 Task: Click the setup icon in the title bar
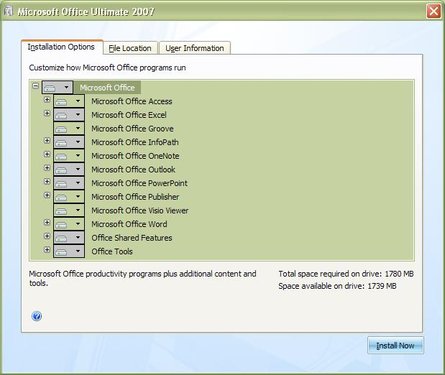click(9, 11)
